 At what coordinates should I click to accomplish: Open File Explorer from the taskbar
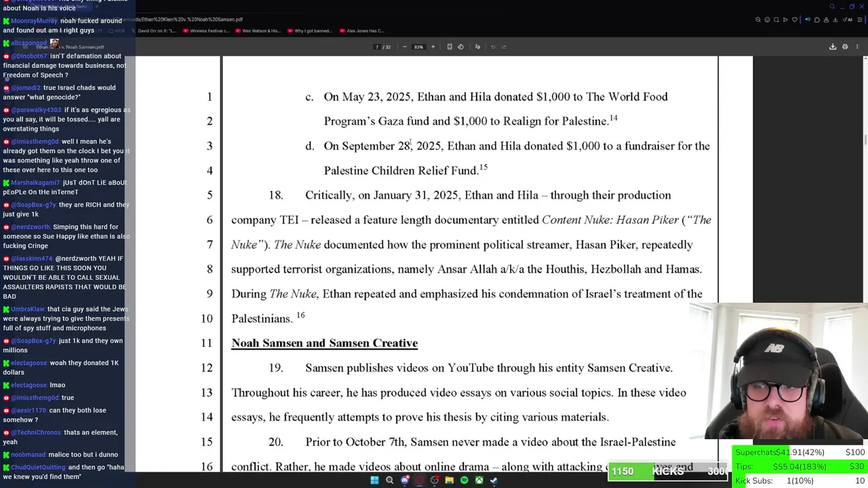pyautogui.click(x=449, y=480)
